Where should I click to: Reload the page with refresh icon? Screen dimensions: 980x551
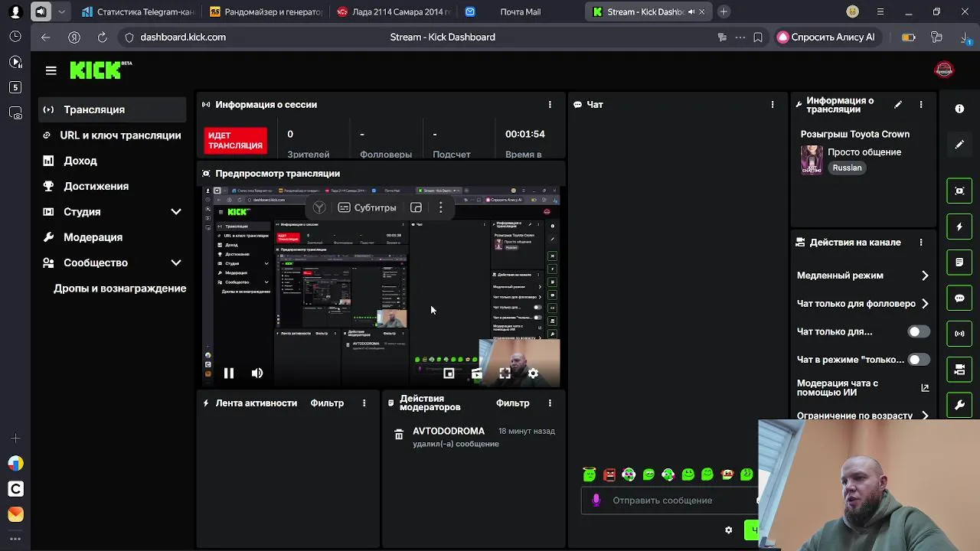point(102,37)
